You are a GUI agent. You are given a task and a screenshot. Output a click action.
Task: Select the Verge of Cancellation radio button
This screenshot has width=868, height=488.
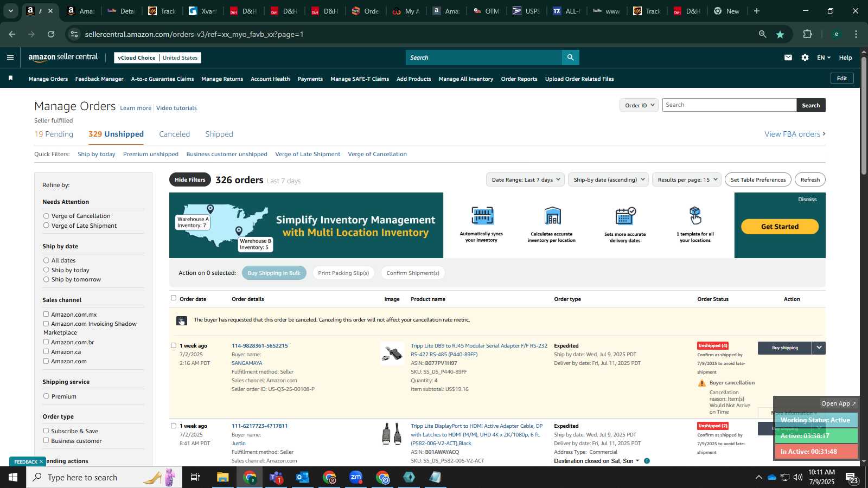coord(46,216)
